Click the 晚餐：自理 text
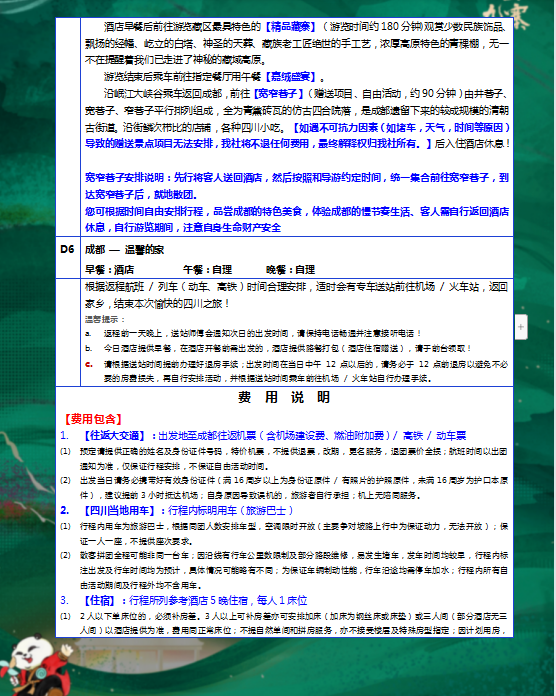The image size is (556, 696). click(291, 269)
